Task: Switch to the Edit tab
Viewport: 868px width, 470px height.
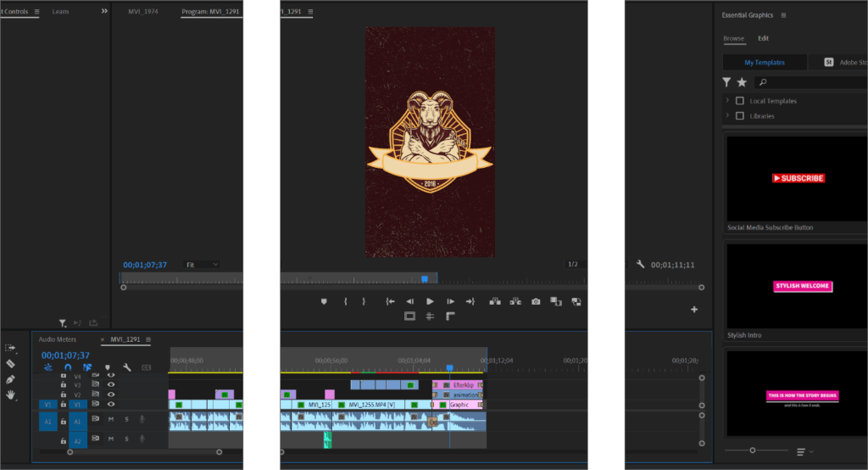Action: pos(763,38)
